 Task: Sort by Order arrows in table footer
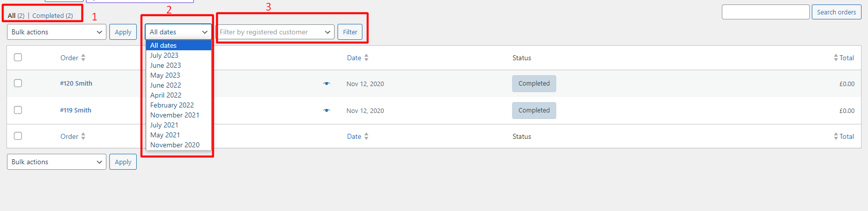click(x=83, y=136)
